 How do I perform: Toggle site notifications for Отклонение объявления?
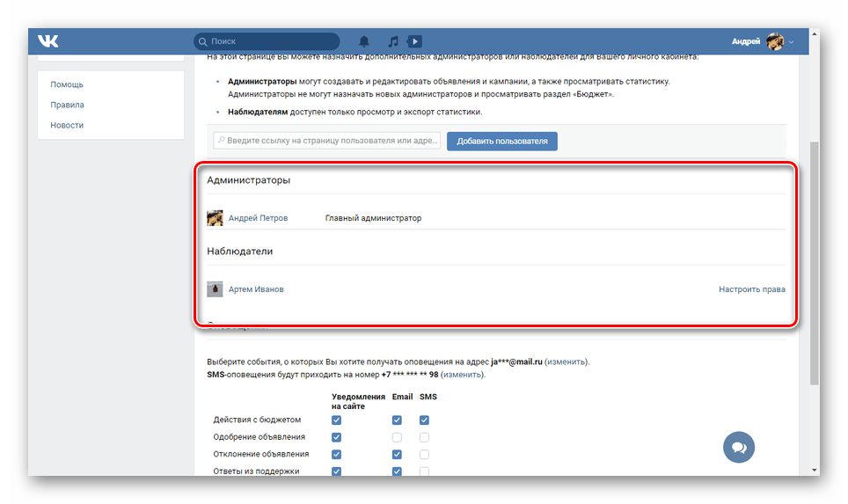point(336,454)
